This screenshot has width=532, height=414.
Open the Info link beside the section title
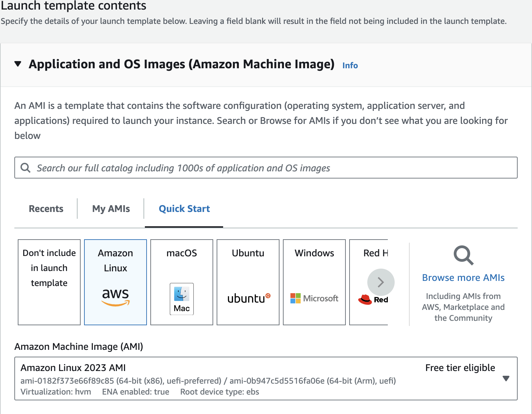tap(350, 65)
